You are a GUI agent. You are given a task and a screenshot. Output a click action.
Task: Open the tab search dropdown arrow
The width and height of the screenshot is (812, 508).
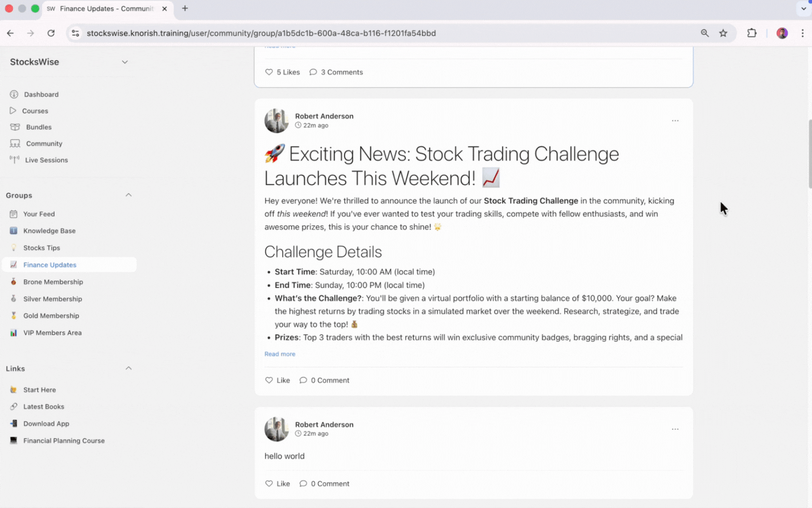point(804,8)
